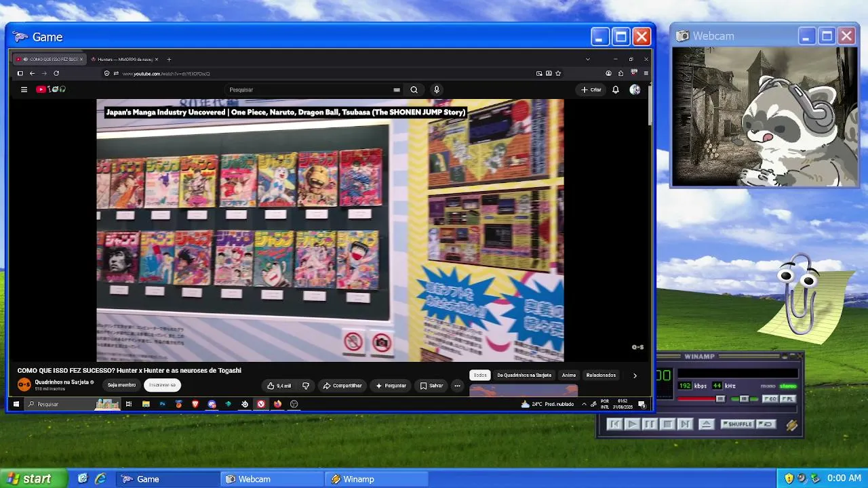Expand the browser tab list chevron
868x488 pixels.
(587, 59)
